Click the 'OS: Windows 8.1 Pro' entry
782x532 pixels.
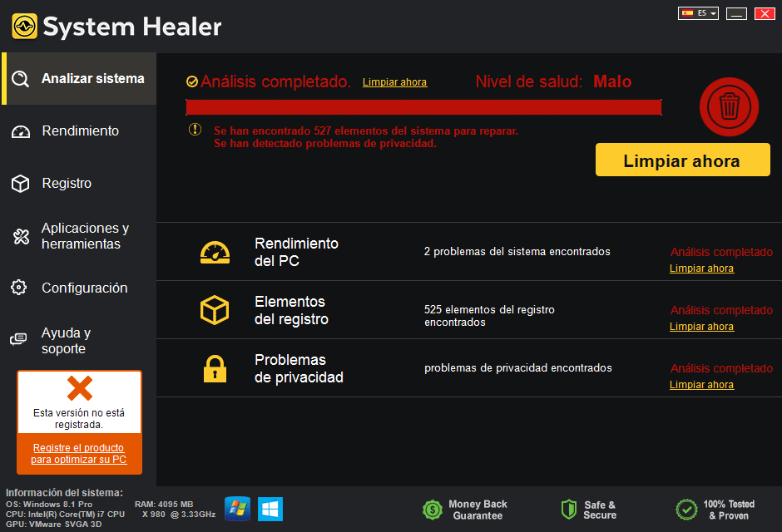49,504
